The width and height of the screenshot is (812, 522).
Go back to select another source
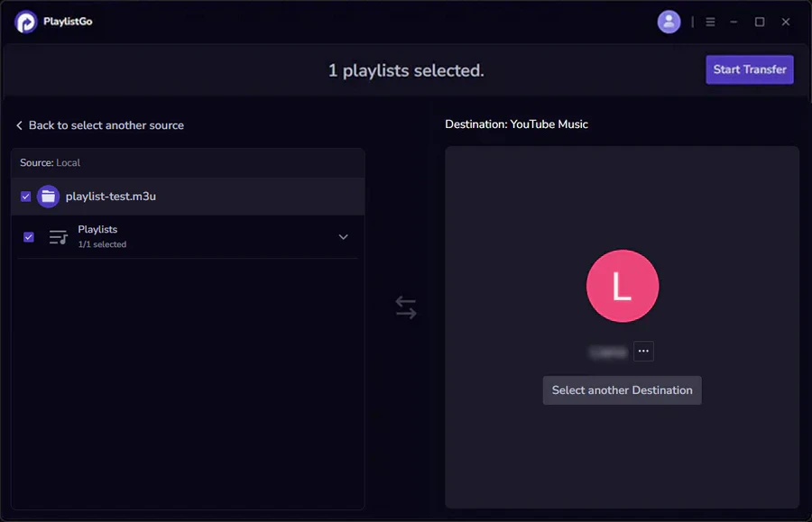click(x=100, y=125)
